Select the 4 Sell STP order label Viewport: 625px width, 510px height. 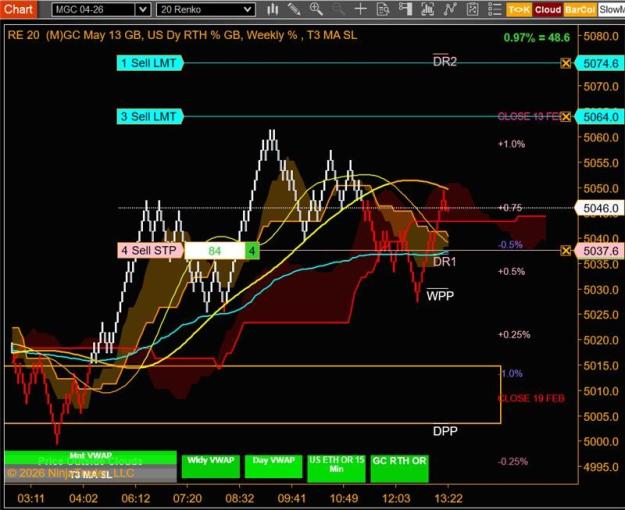pos(150,250)
